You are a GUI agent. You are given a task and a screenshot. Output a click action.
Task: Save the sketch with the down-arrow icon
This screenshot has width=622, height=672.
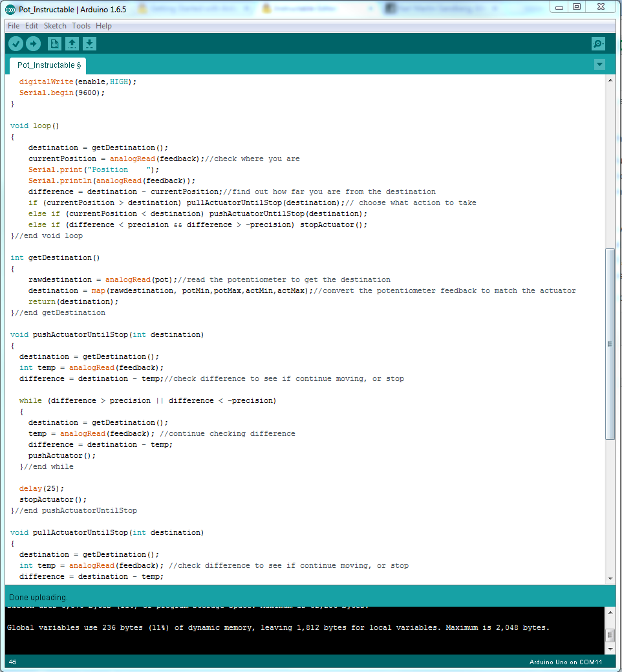[89, 44]
